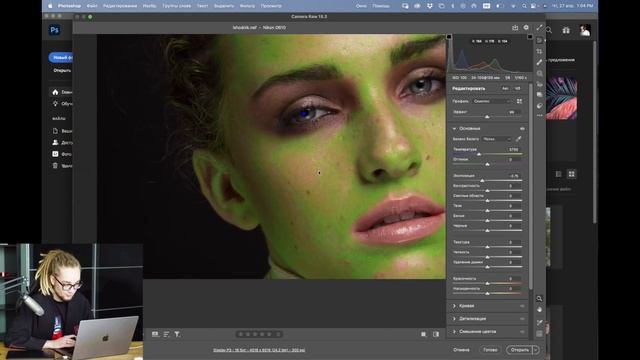The width and height of the screenshot is (640, 360).
Task: Click the Отмена (Cancel) button
Action: click(461, 350)
